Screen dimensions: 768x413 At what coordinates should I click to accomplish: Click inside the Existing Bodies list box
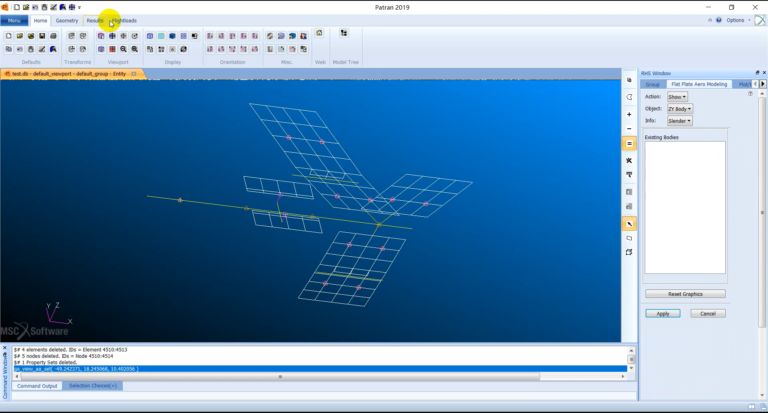pos(685,207)
